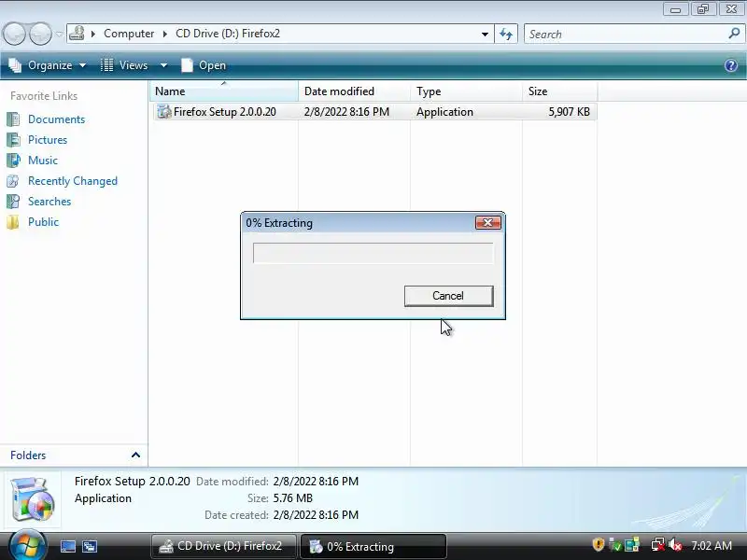This screenshot has height=560, width=747.
Task: Expand the Folders pane chevron
Action: click(x=135, y=455)
